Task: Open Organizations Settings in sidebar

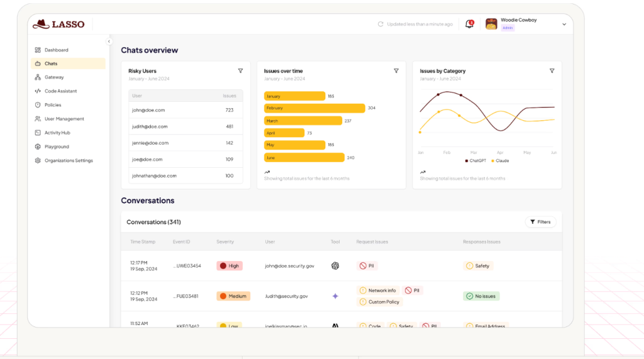Action: coord(68,160)
